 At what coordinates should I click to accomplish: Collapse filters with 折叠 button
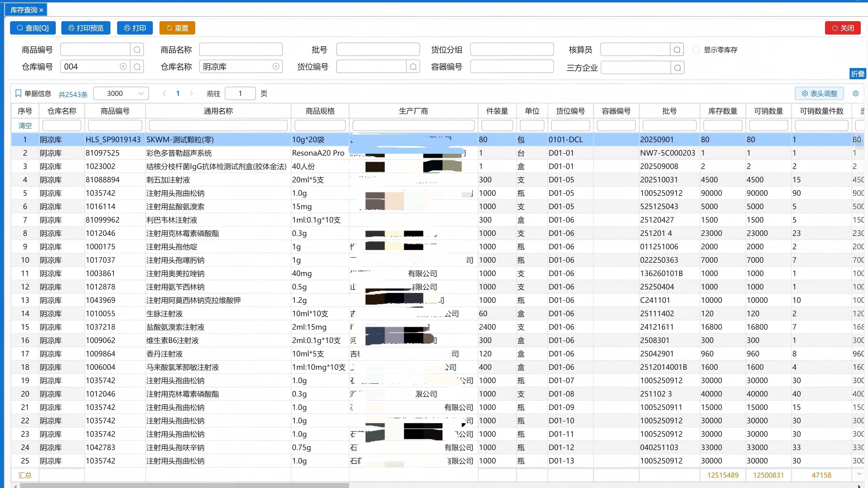pyautogui.click(x=857, y=73)
